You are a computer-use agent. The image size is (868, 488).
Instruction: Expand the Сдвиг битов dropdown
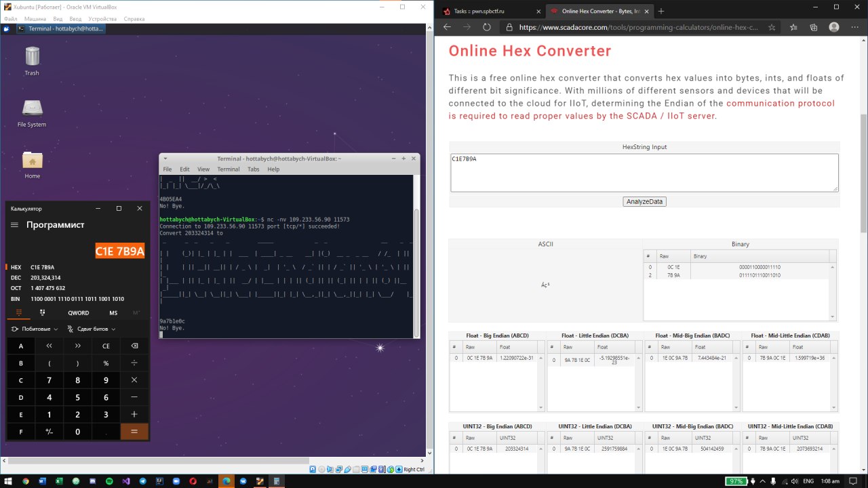(91, 329)
